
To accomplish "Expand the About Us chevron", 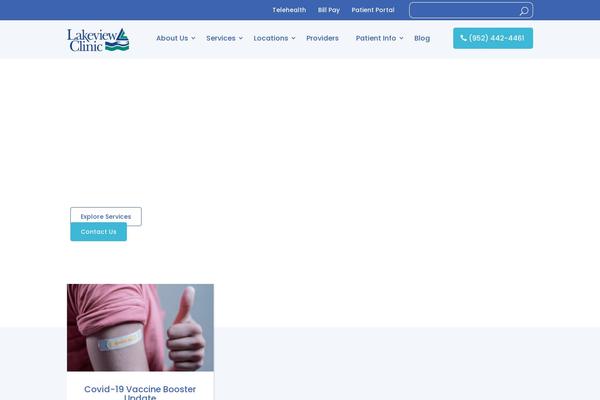I will coord(193,38).
